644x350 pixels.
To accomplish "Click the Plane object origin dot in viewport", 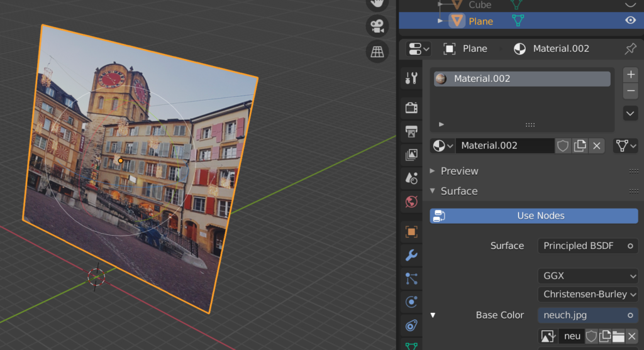I will click(x=120, y=161).
